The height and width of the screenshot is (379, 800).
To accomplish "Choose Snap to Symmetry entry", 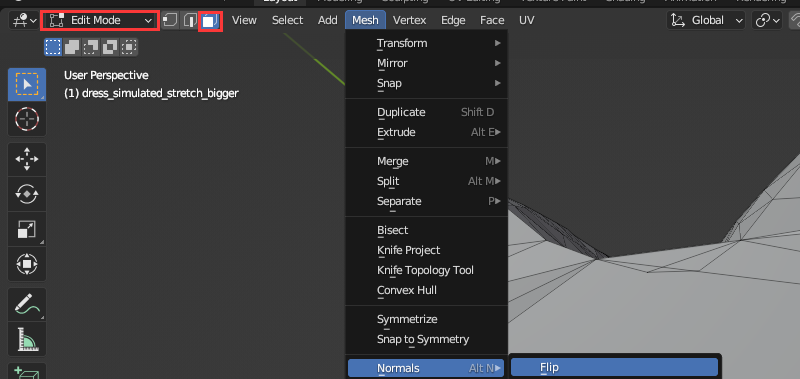I will pos(427,339).
